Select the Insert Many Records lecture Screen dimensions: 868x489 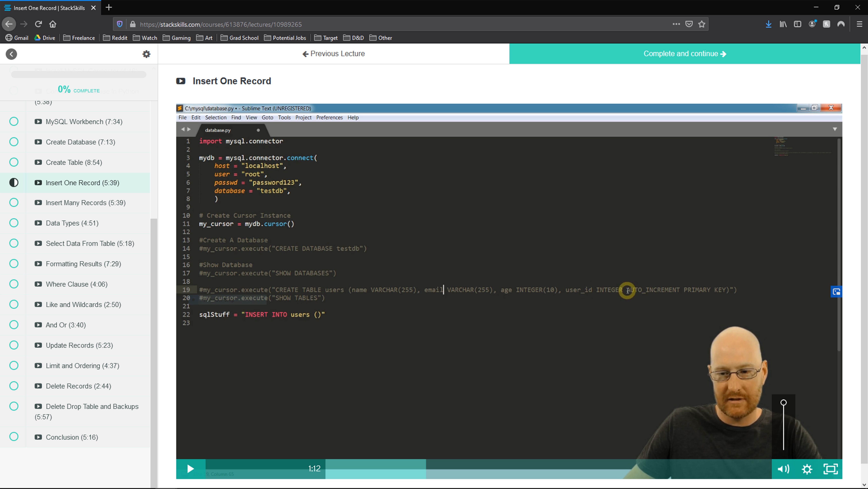85,203
